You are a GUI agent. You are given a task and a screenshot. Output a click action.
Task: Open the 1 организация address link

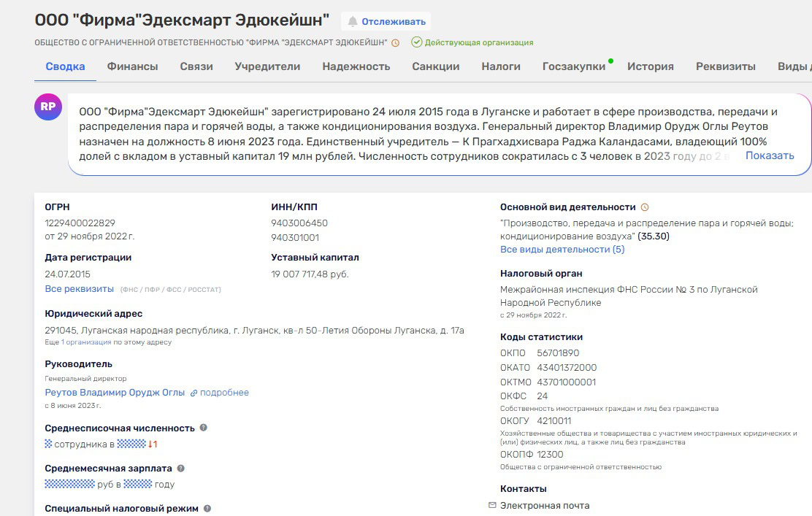[86, 342]
